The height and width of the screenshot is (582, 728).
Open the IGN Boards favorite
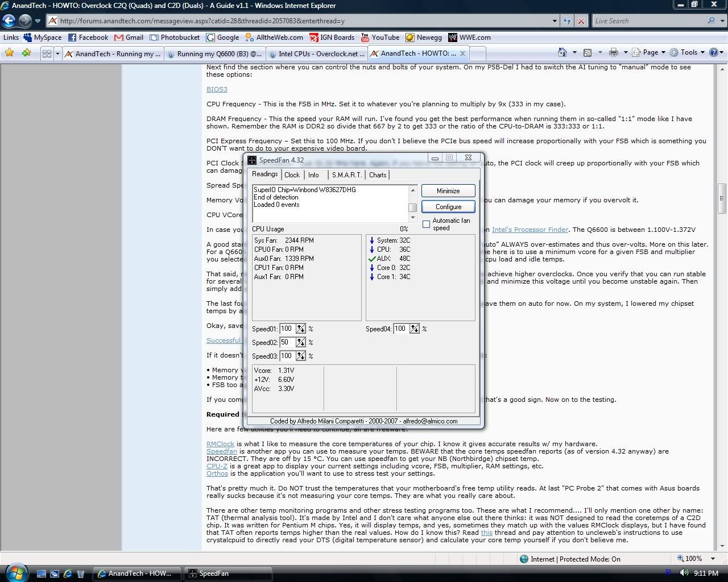click(332, 38)
